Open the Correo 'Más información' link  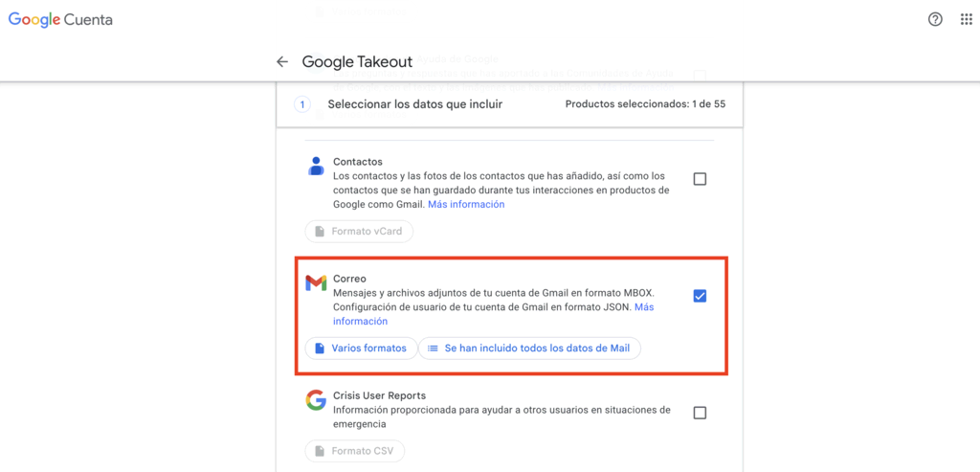click(643, 308)
